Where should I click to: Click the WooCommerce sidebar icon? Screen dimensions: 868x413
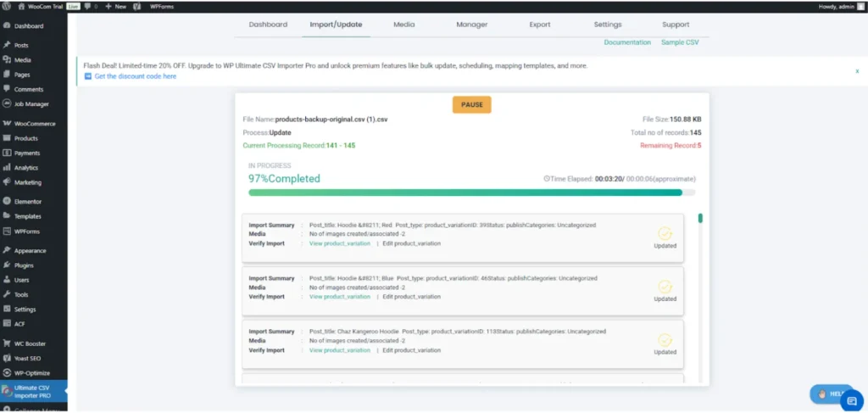pos(7,124)
